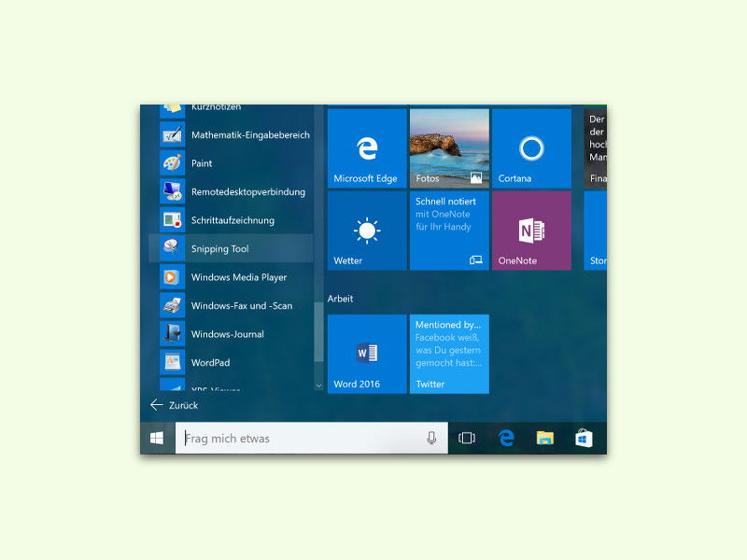Click the 'Paint' text label

tap(202, 163)
